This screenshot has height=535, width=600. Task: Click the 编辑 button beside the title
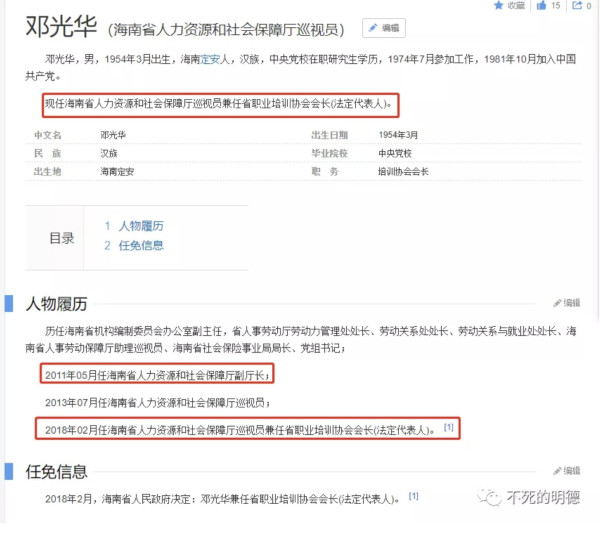[384, 28]
